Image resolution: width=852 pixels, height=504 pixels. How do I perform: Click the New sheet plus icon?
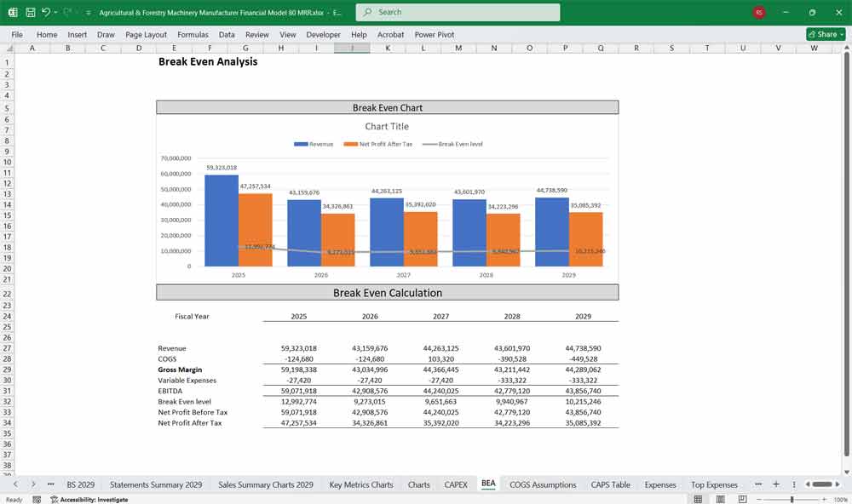click(775, 484)
